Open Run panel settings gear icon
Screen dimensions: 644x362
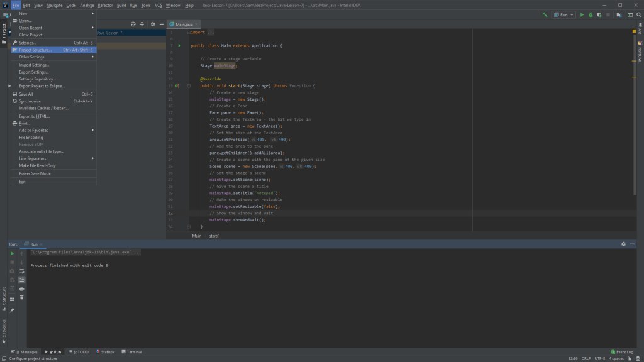click(x=623, y=244)
